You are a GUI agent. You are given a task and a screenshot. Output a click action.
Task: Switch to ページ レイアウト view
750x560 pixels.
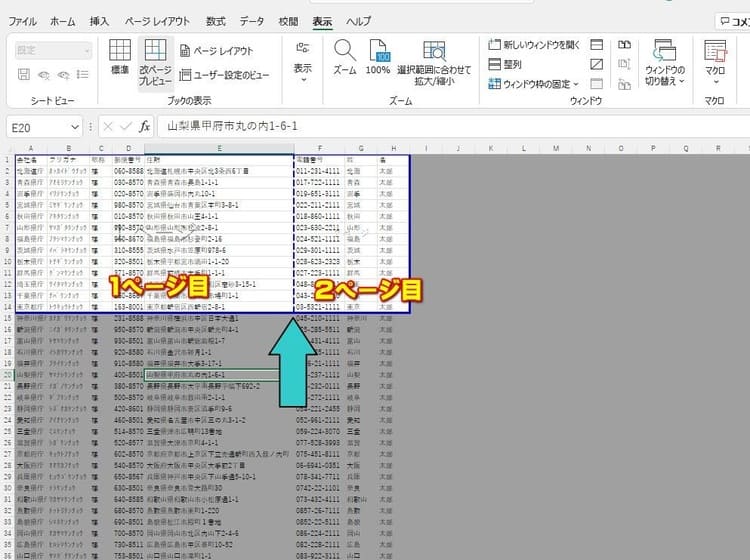(216, 51)
